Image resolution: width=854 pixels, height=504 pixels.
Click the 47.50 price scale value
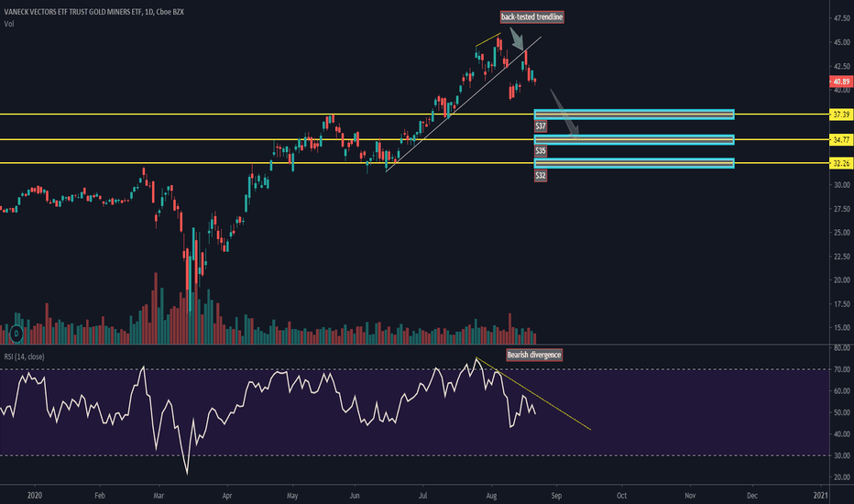[841, 18]
